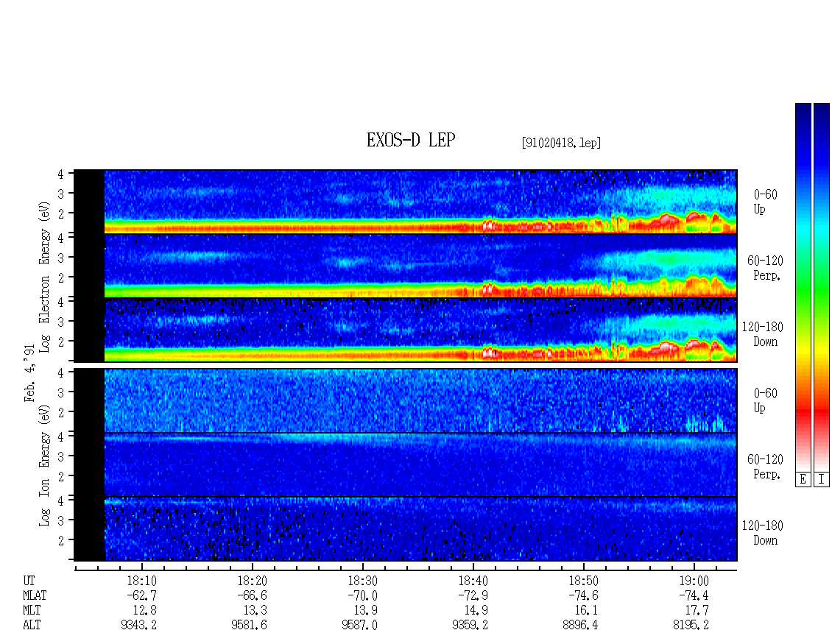Viewport: 832px width, 644px height.
Task: Select the 18:20 time tick label
Action: point(252,581)
